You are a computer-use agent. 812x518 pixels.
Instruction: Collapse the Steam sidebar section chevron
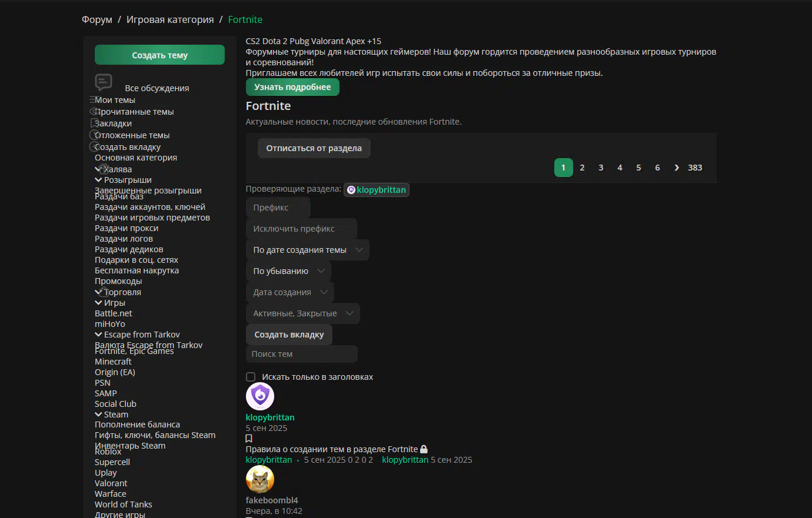click(98, 415)
